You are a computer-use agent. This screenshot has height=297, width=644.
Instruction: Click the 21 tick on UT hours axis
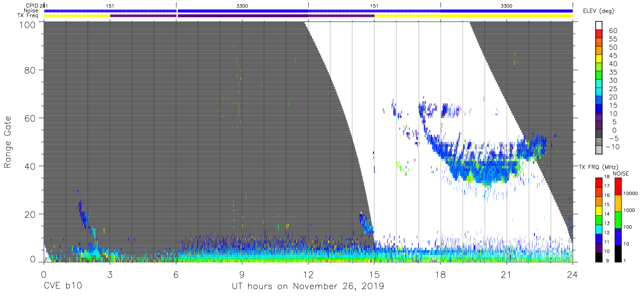[507, 274]
